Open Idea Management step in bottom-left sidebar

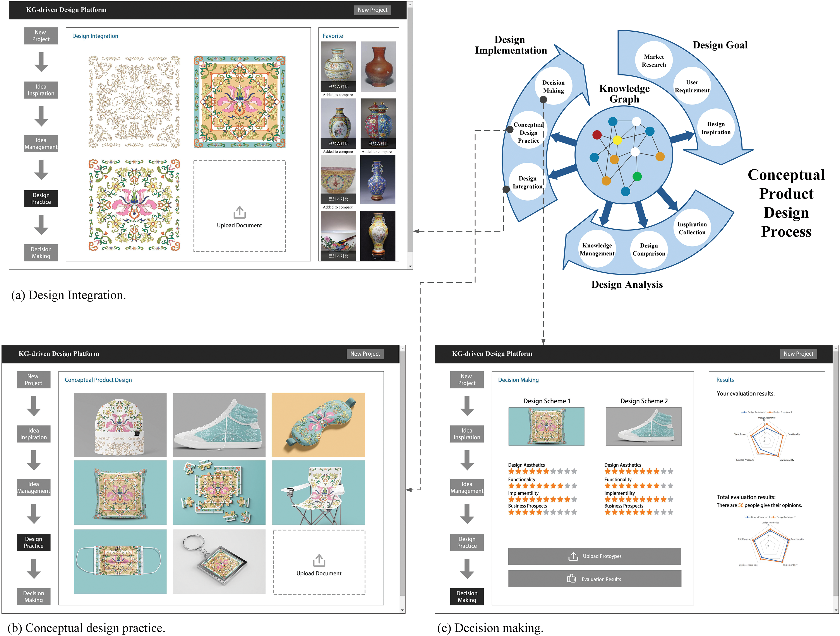tap(33, 488)
